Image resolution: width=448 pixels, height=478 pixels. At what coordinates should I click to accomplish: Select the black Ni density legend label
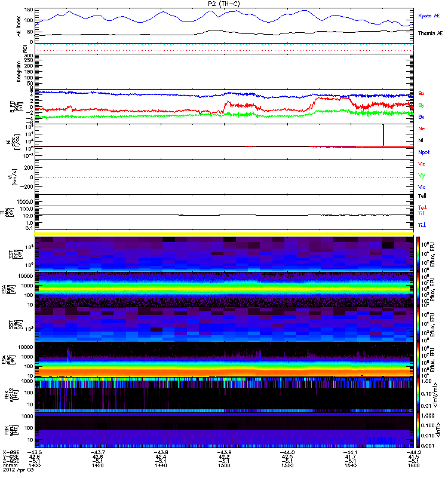421,140
